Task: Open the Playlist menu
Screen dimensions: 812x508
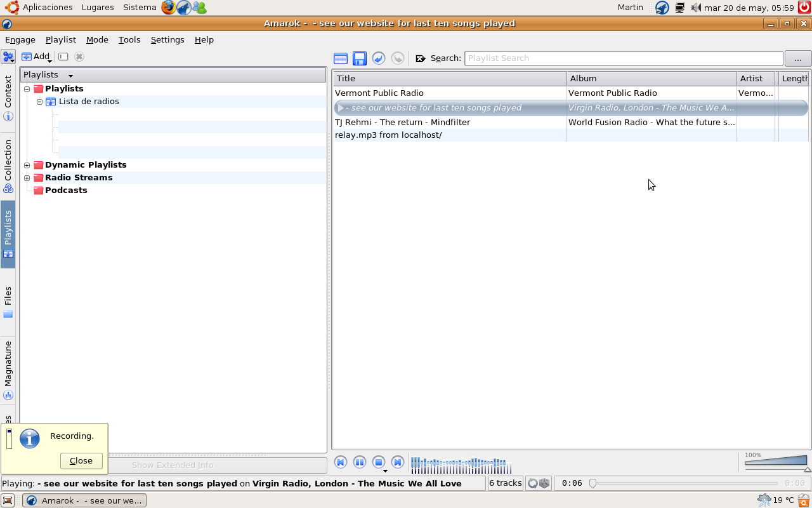Action: (x=61, y=39)
